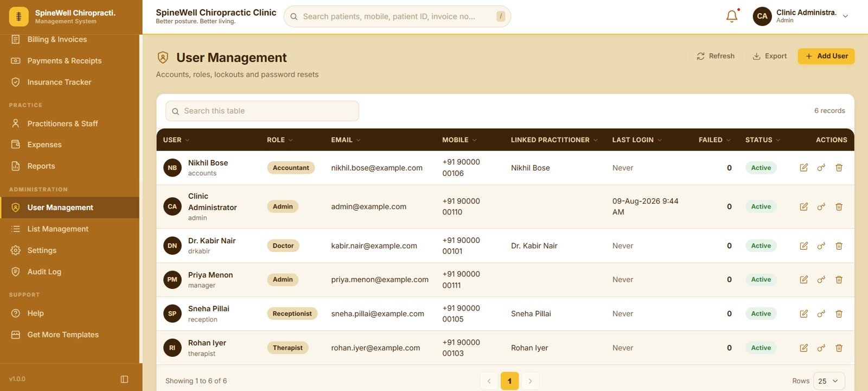
Task: Delete the Clinic Administrator account
Action: (839, 207)
